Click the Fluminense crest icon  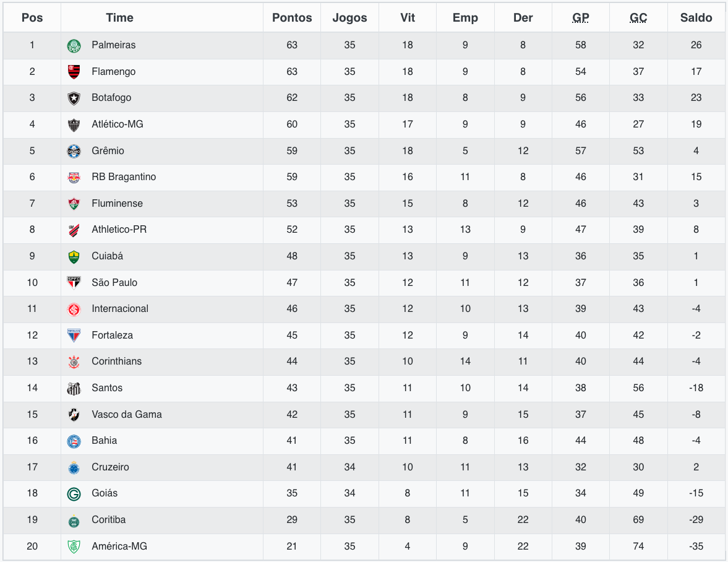coord(74,204)
